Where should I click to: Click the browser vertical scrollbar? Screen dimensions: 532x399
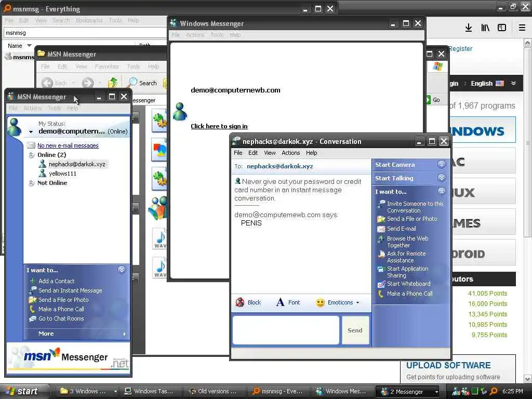point(527,142)
